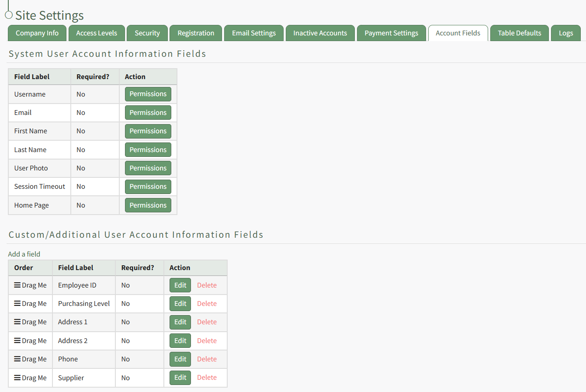Click Permissions for the User Photo field
Image resolution: width=586 pixels, height=392 pixels.
pyautogui.click(x=148, y=168)
